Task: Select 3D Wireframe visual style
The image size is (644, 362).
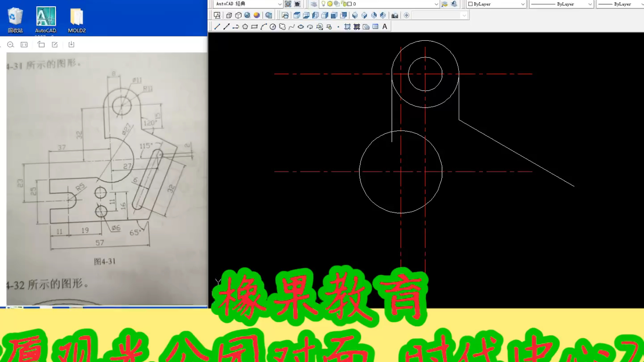Action: tap(229, 15)
